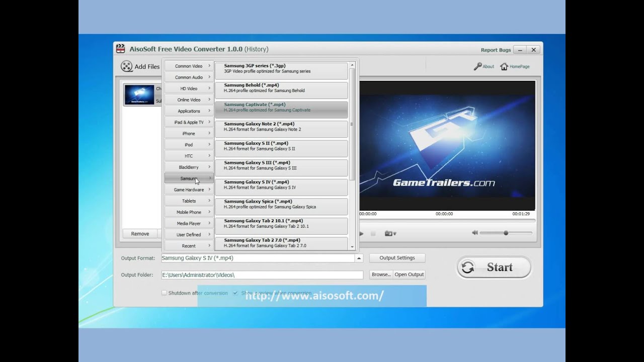The height and width of the screenshot is (362, 644).
Task: Take a snapshot with the camera icon
Action: (388, 233)
